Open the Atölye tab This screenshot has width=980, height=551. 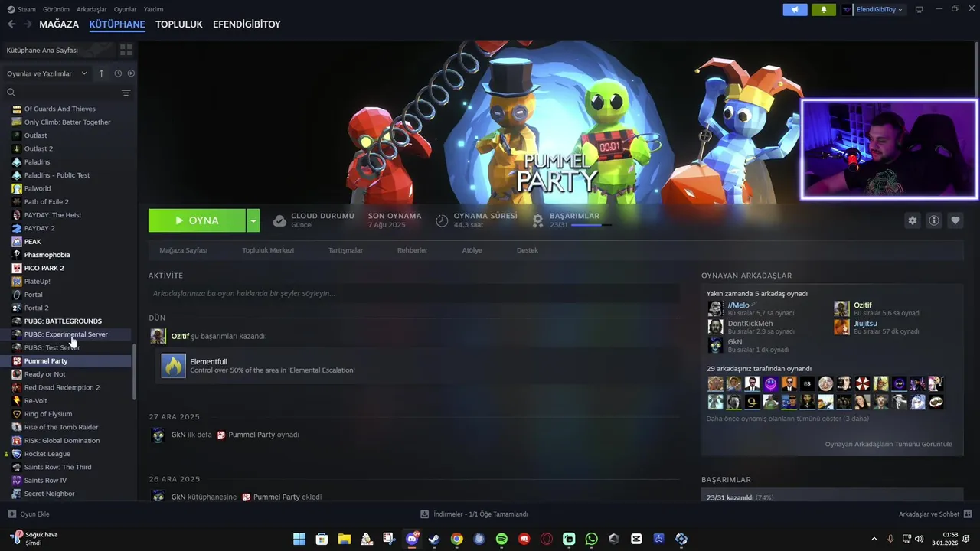(x=472, y=250)
